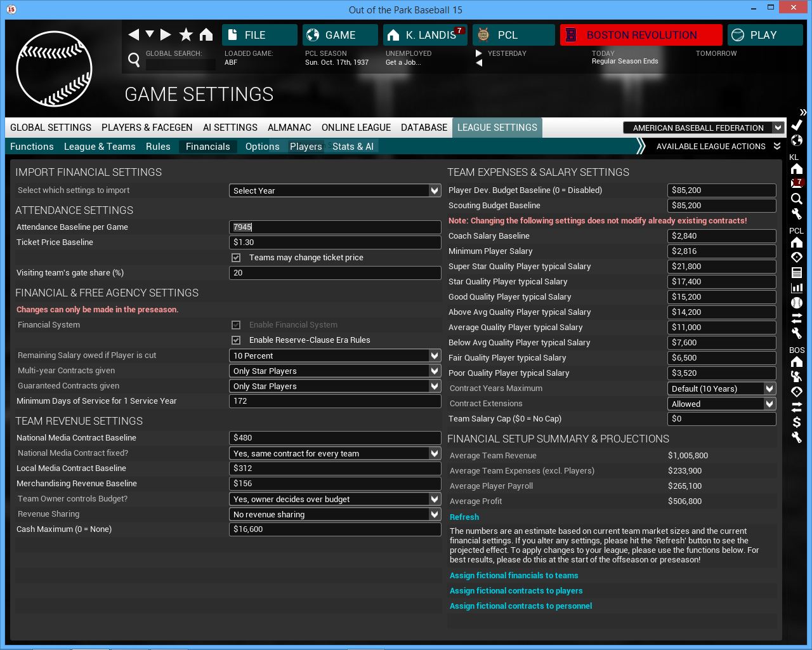Click the global search magnifier icon
This screenshot has height=650, width=812.
tap(134, 60)
